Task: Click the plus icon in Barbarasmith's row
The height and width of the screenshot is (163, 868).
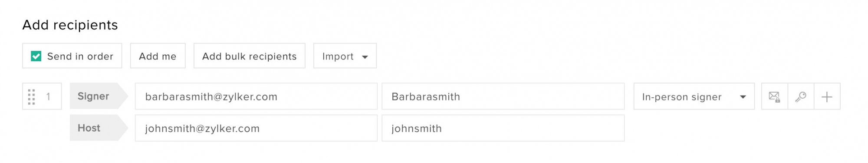Action: pyautogui.click(x=827, y=96)
